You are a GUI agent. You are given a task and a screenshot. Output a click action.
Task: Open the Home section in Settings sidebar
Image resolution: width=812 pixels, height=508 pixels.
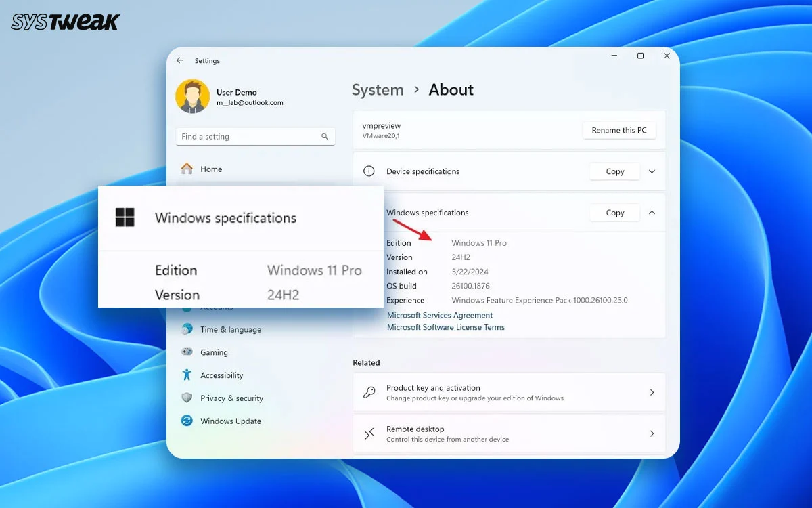(x=211, y=169)
